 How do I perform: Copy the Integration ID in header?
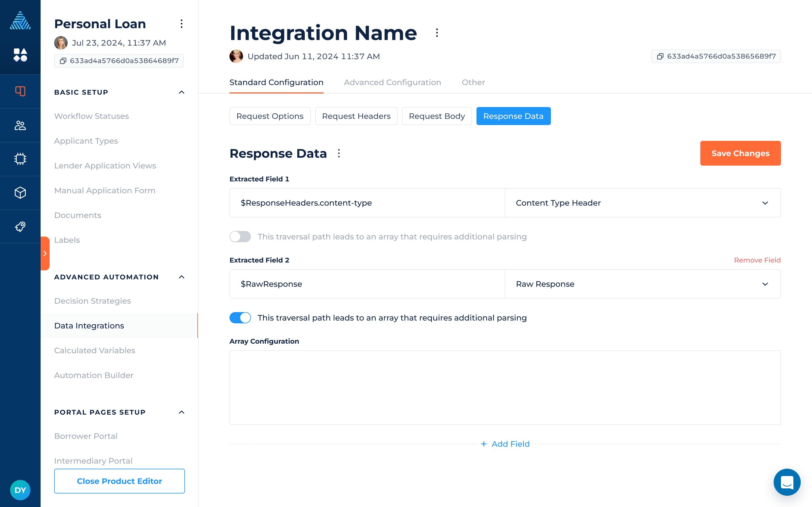coord(660,56)
